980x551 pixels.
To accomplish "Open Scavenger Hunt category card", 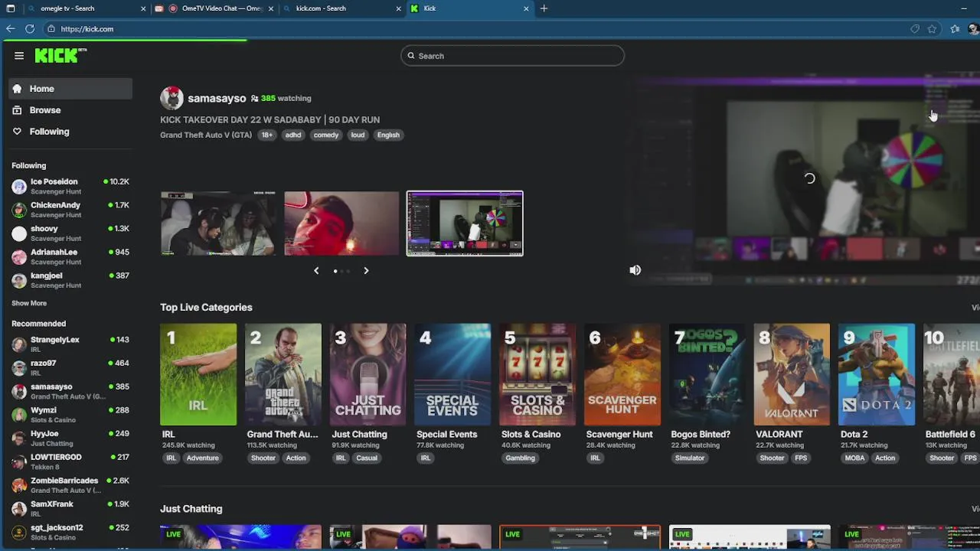I will pyautogui.click(x=622, y=374).
